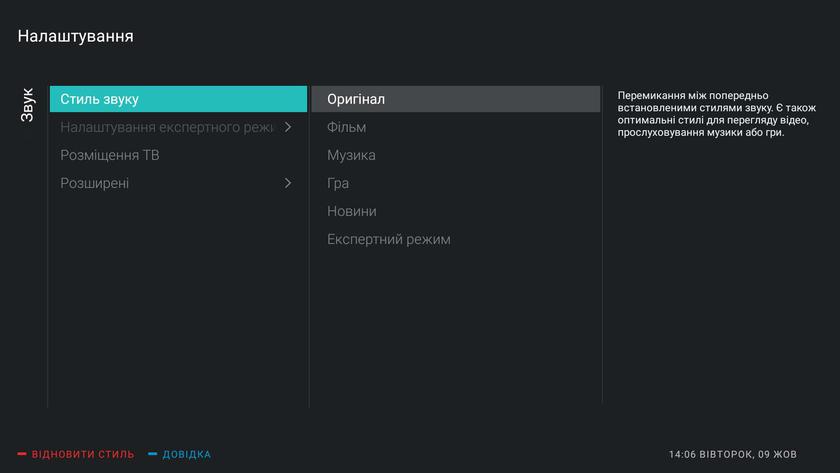This screenshot has height=473, width=840.
Task: Set sound style to Новини
Action: click(351, 211)
